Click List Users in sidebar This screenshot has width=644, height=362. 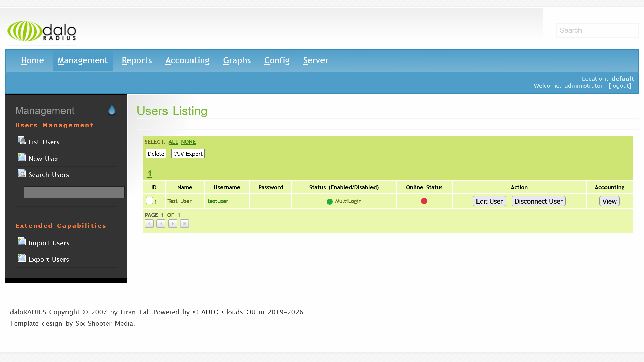pyautogui.click(x=44, y=142)
